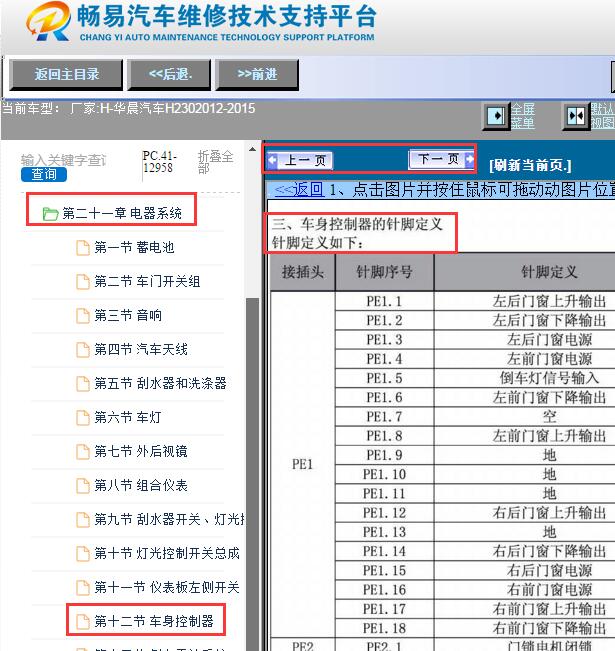Image resolution: width=615 pixels, height=651 pixels.
Task: Open 第一节 蓄电池 section
Action: click(x=134, y=247)
